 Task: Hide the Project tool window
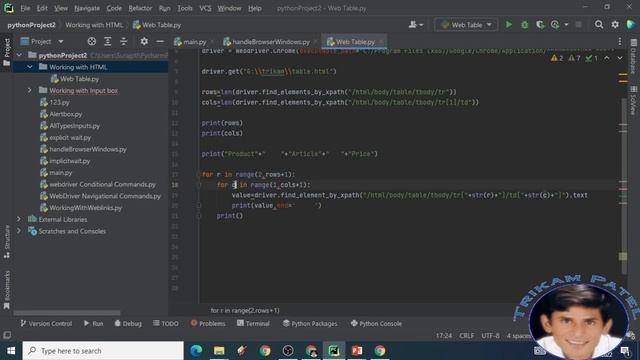pyautogui.click(x=160, y=41)
